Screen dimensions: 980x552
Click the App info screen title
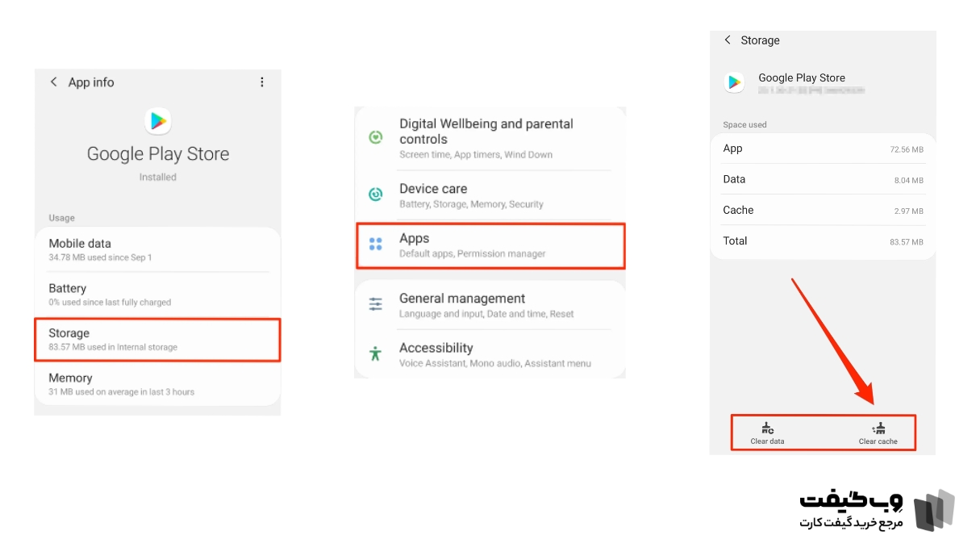coord(91,82)
